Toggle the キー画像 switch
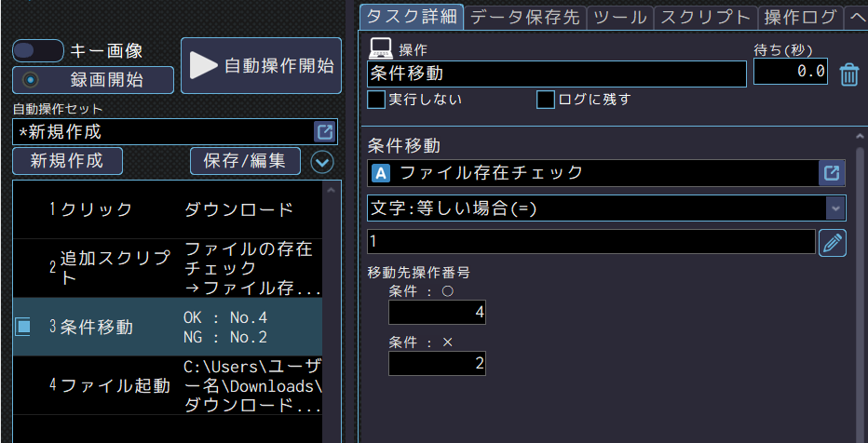 (x=37, y=50)
